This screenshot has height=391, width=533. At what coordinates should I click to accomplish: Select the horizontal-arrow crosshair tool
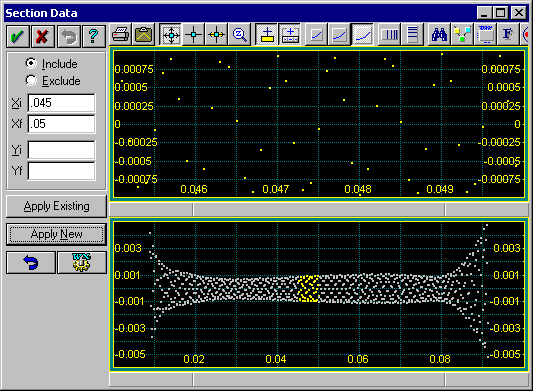click(x=217, y=34)
